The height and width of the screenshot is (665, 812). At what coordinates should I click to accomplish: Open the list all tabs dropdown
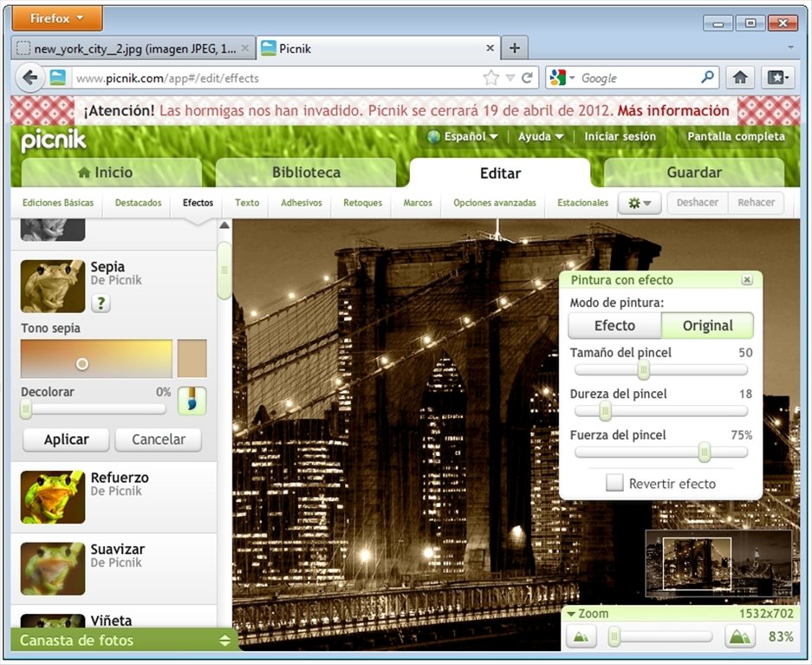pyautogui.click(x=790, y=48)
